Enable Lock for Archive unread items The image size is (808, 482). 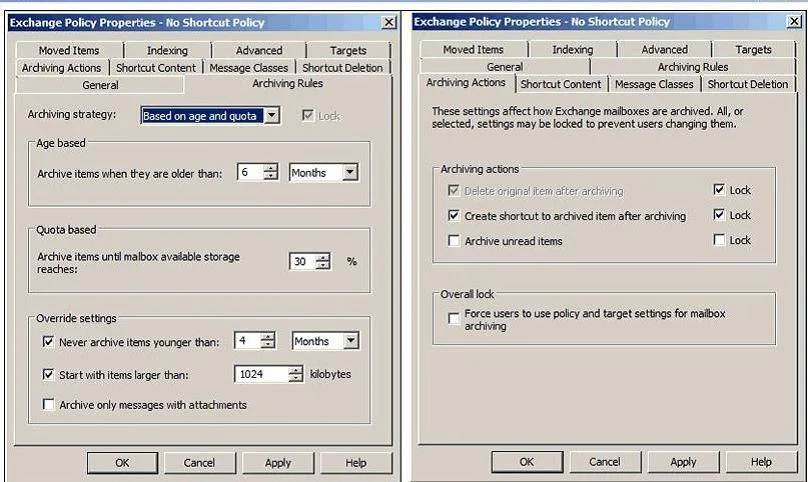pos(719,239)
